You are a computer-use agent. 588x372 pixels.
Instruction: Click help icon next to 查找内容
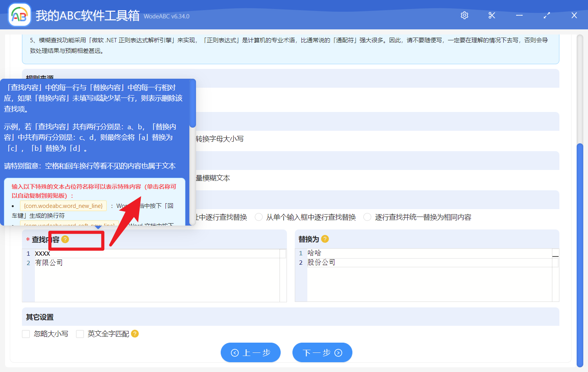coord(65,239)
